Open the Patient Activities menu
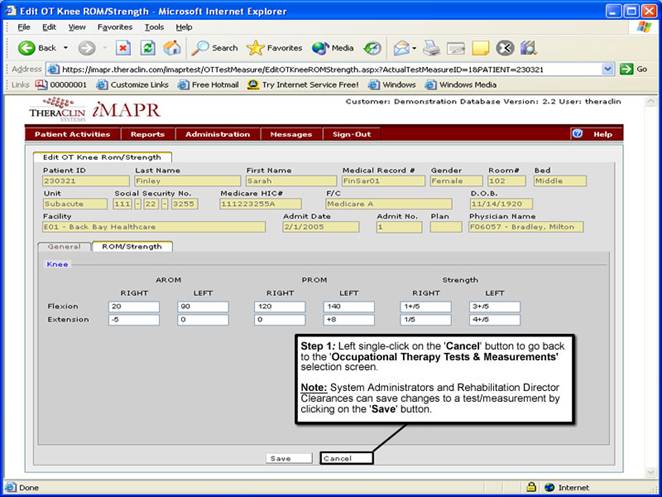Viewport: 662px width, 497px height. [72, 134]
